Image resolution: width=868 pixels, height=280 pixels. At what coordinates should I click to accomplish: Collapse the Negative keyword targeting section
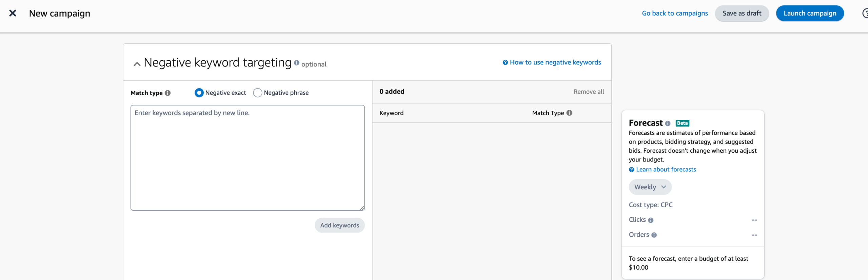click(x=137, y=63)
